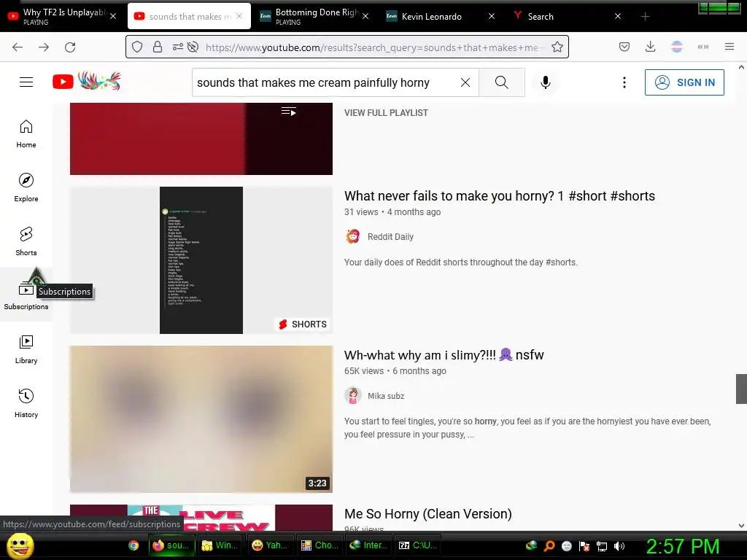
Task: Switch to Why TF2 Is Unplayable tab
Action: point(63,16)
